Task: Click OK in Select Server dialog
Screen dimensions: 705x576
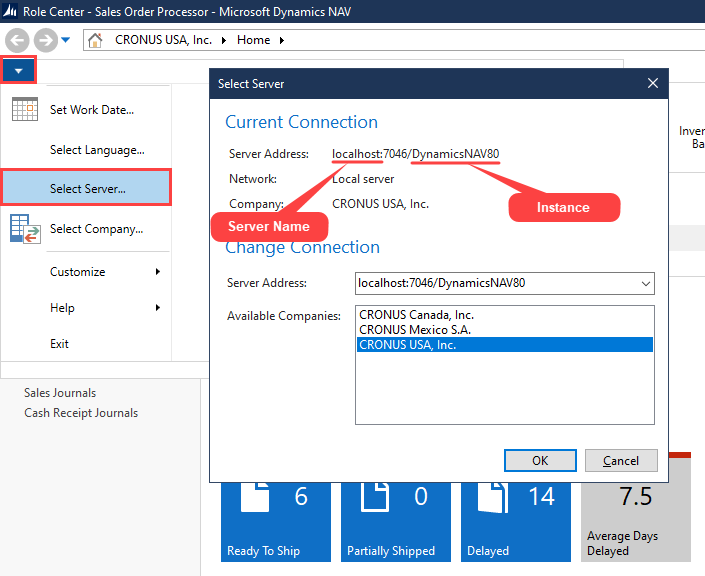Action: click(540, 460)
